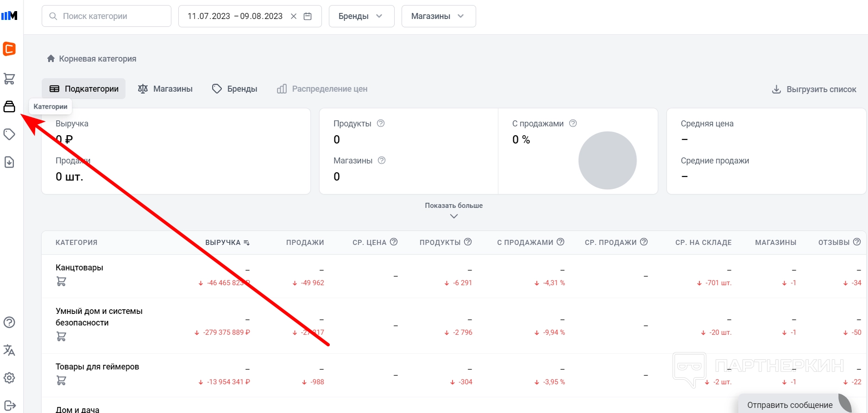Click Отправить сообщение chat button
The width and height of the screenshot is (868, 413).
tap(790, 405)
